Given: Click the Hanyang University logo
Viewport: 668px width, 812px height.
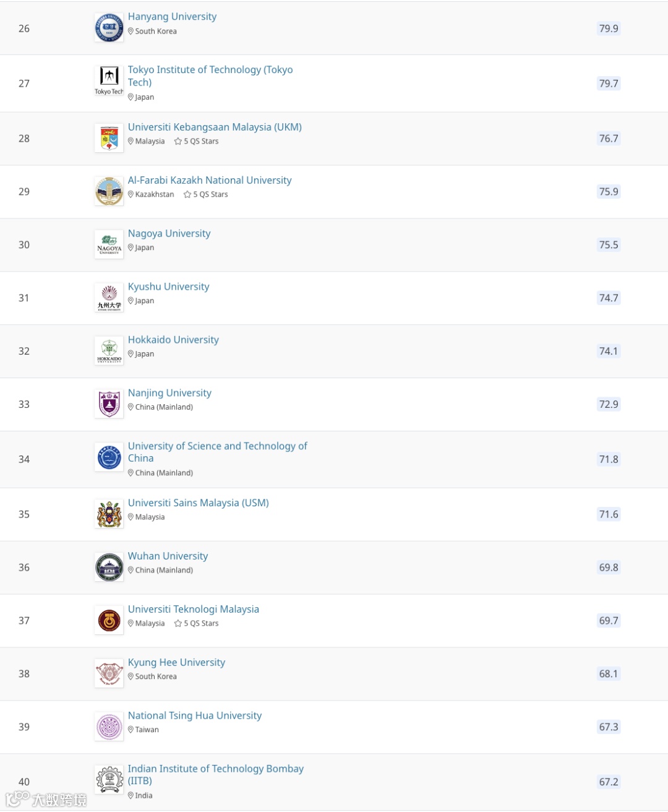Looking at the screenshot, I should pos(109,28).
